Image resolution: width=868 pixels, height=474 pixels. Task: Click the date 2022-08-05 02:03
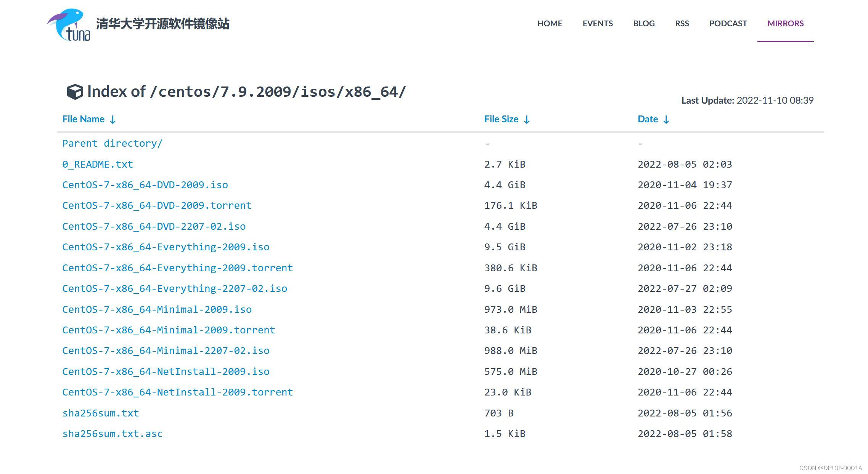[685, 164]
